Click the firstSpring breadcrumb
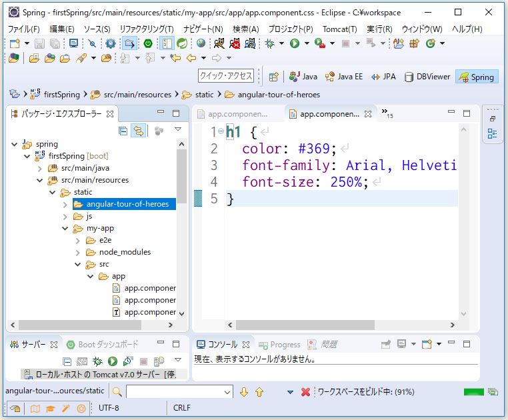508x420 pixels. click(55, 95)
